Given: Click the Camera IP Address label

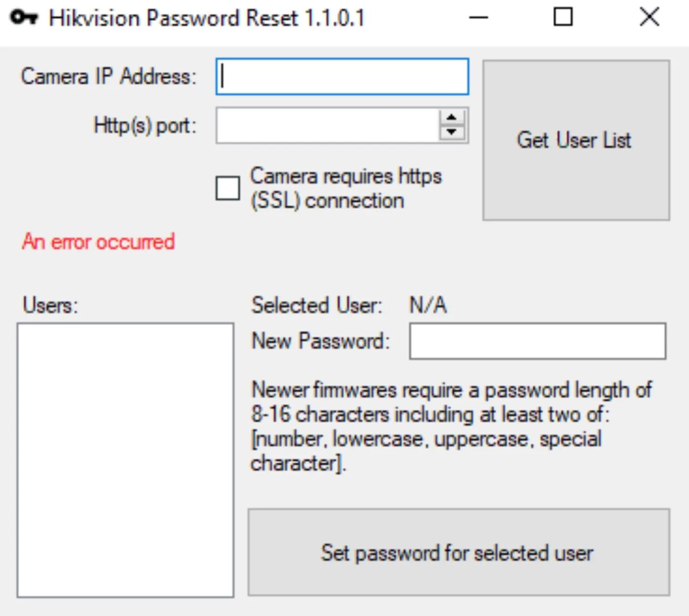Looking at the screenshot, I should [108, 77].
